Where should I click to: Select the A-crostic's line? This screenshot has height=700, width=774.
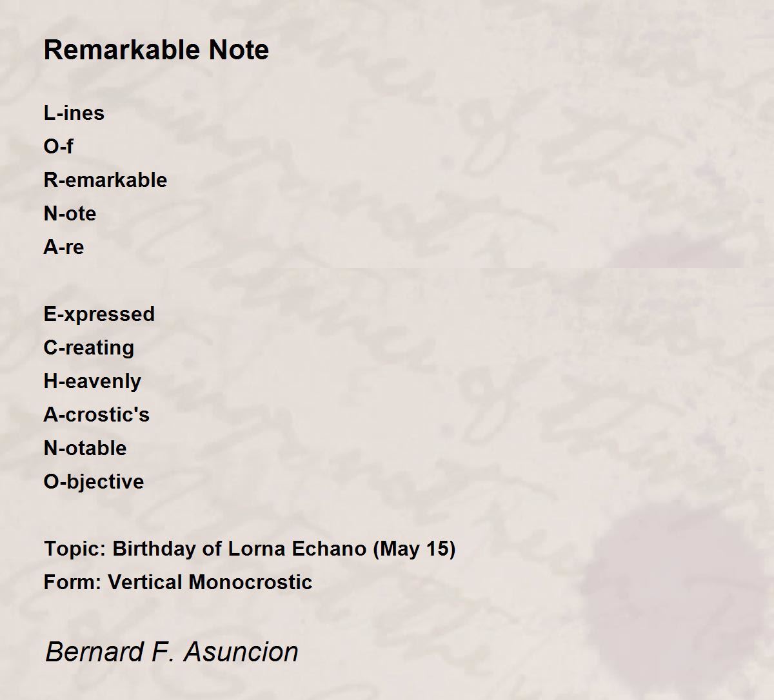97,415
